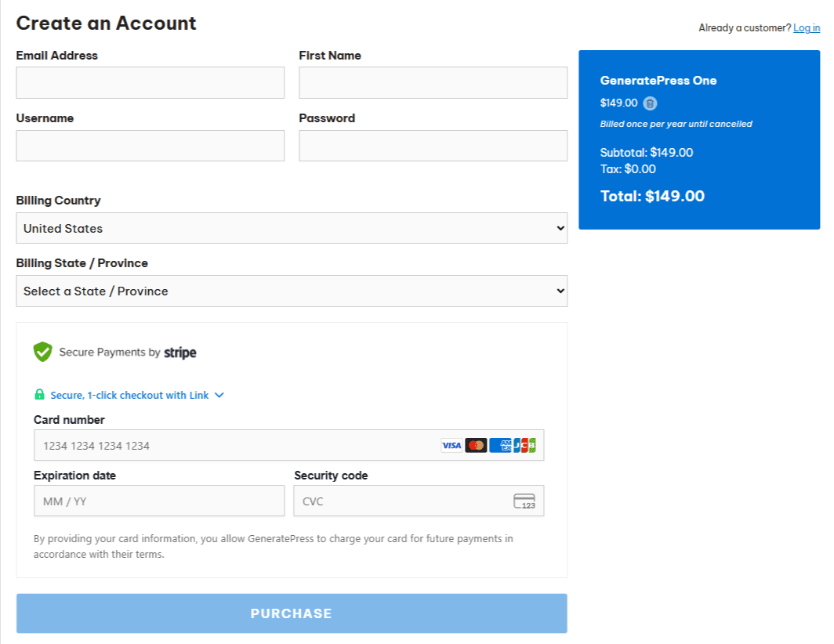The height and width of the screenshot is (644, 834).
Task: Click the 'Billing Country' label
Action: click(x=58, y=201)
